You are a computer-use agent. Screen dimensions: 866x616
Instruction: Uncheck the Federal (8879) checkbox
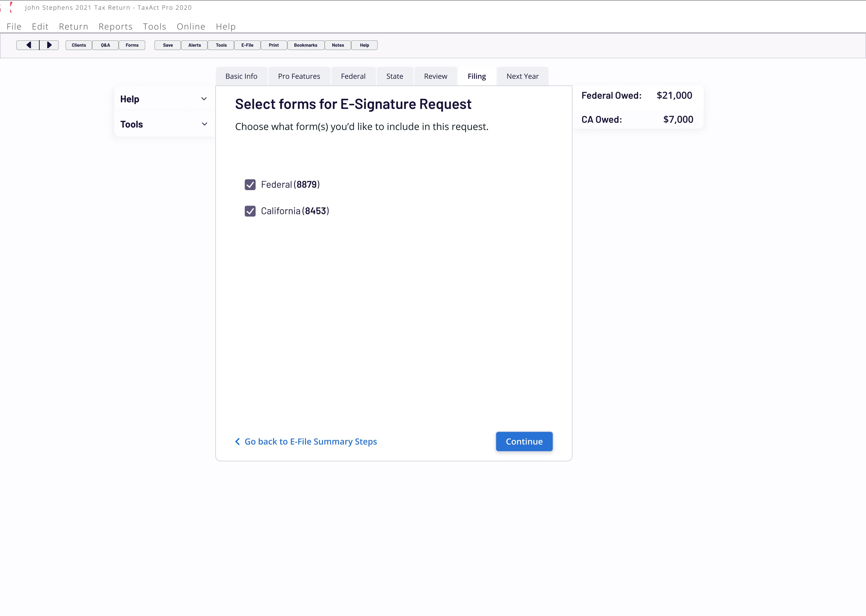[x=250, y=185]
